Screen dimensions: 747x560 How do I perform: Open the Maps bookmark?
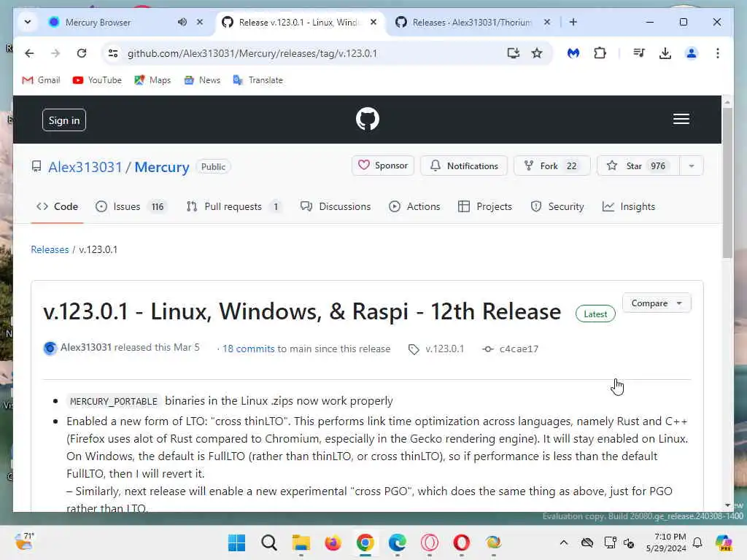(x=152, y=80)
